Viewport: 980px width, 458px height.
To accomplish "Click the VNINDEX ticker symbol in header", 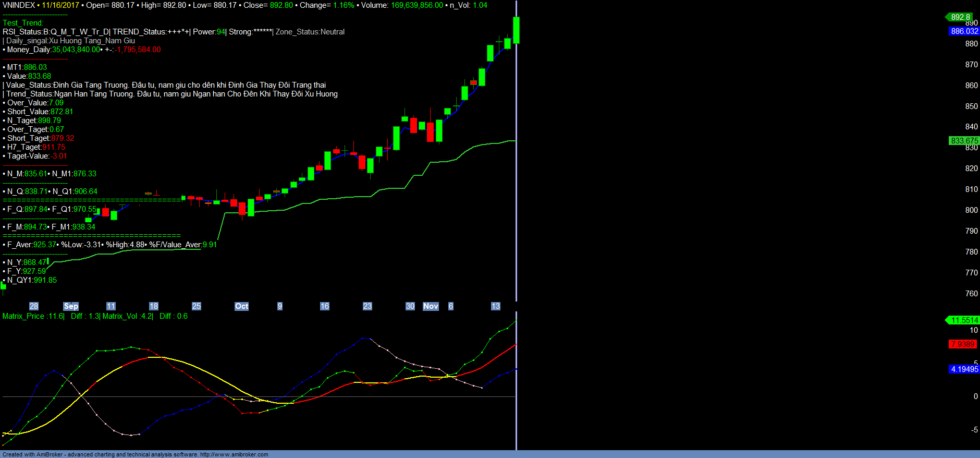I will [x=19, y=5].
